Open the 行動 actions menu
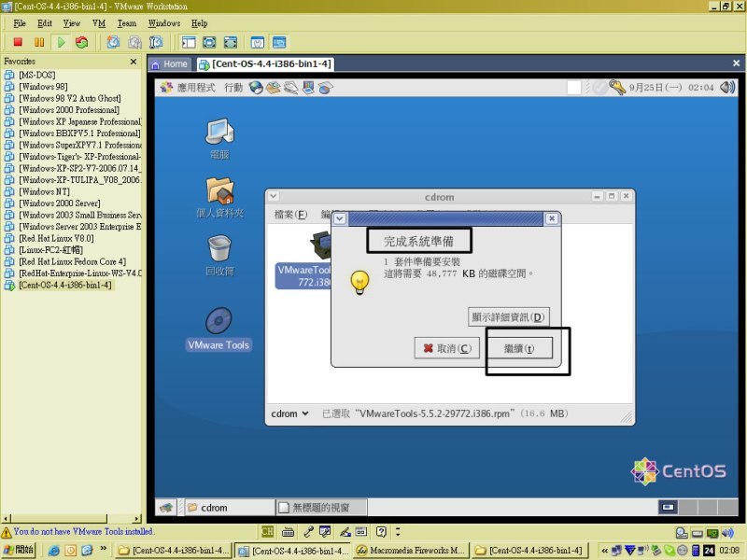This screenshot has height=560, width=747. [x=233, y=88]
